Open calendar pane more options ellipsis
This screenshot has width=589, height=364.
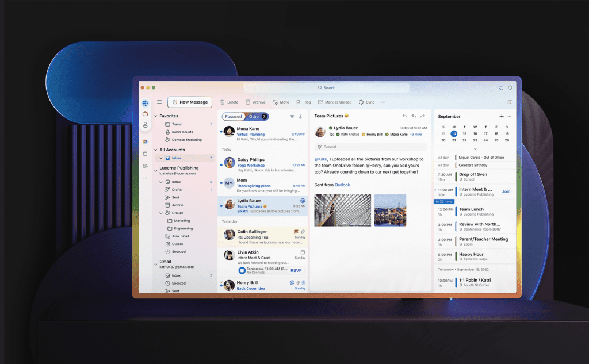pos(510,117)
